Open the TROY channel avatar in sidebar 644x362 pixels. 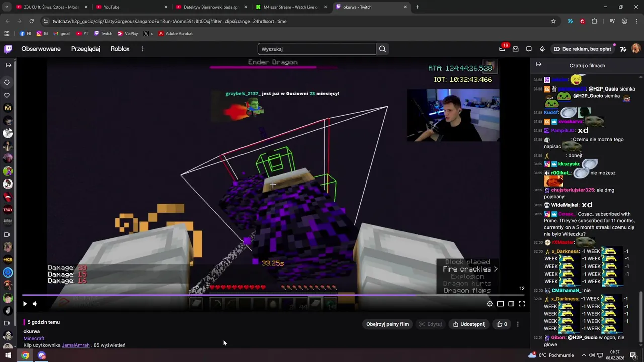click(8, 209)
